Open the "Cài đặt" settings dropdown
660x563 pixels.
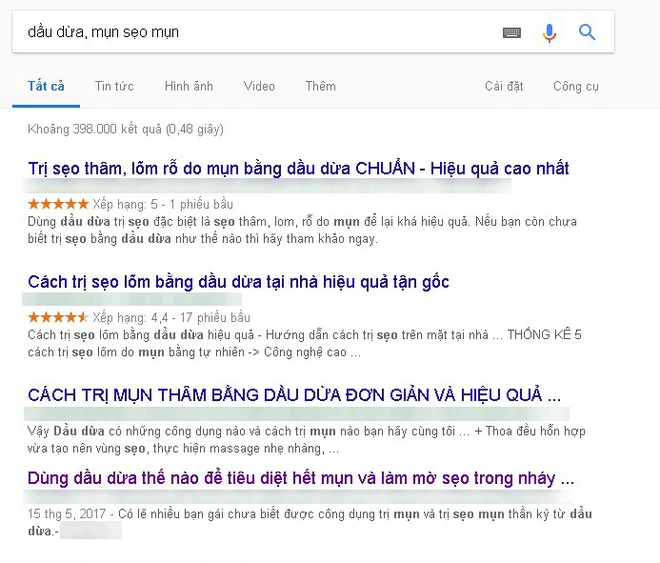pos(504,86)
